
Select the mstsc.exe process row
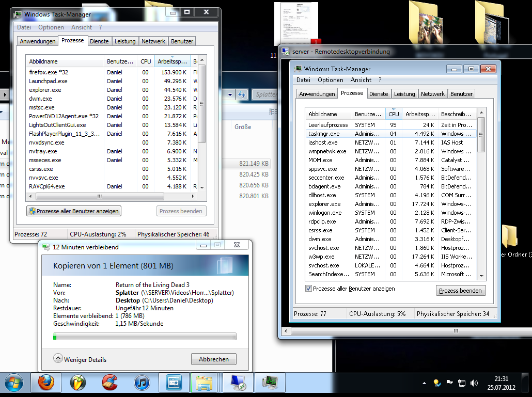[113, 107]
